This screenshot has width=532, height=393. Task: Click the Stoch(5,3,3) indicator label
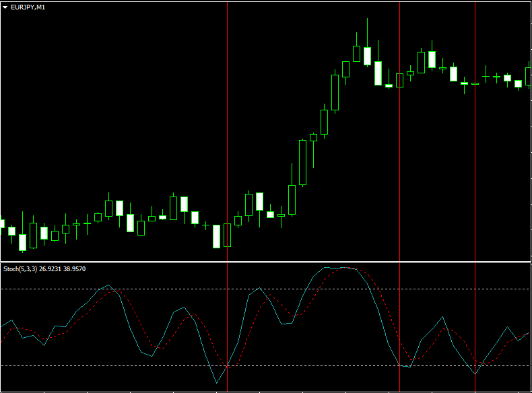point(20,269)
